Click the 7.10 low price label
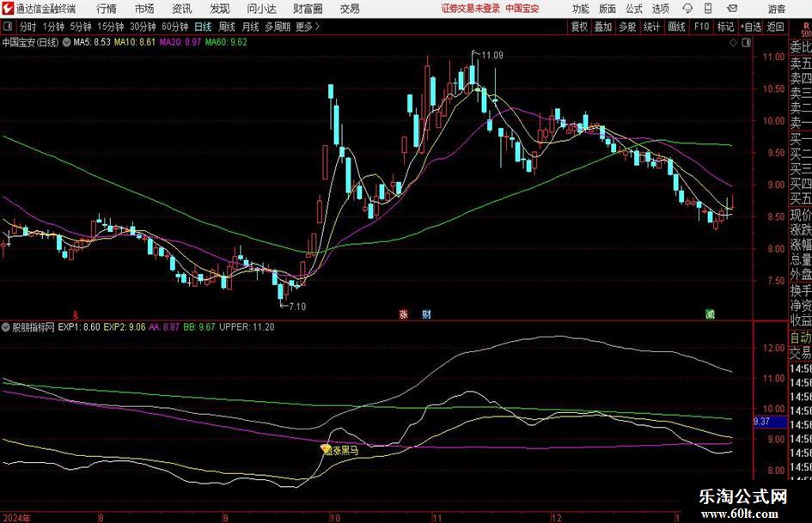The width and height of the screenshot is (812, 523). (297, 307)
